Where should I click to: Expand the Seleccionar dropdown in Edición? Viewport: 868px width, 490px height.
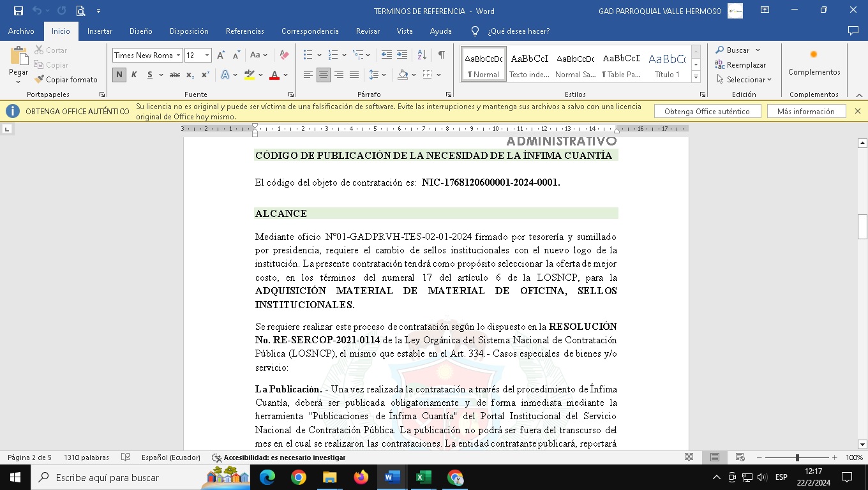tap(744, 80)
